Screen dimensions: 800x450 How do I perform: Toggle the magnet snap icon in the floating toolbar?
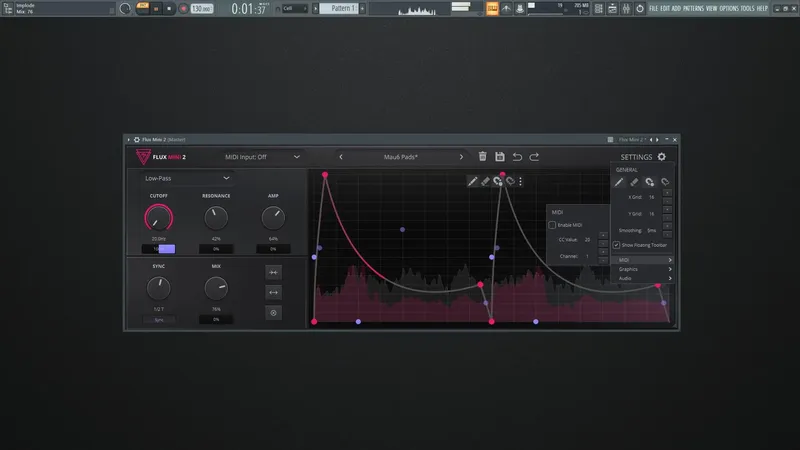tap(498, 181)
